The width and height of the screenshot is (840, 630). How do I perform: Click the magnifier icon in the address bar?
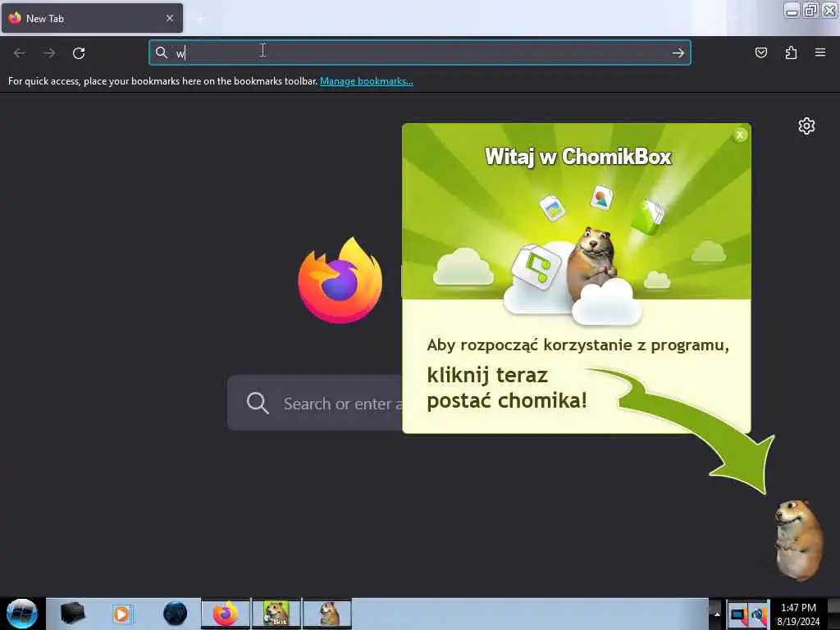click(x=162, y=52)
